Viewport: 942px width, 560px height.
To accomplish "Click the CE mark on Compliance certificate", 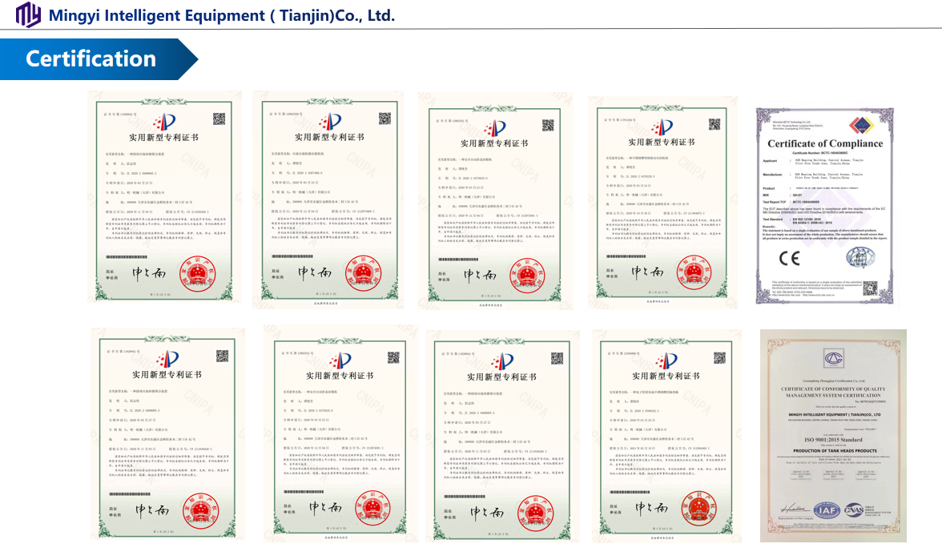I will pyautogui.click(x=789, y=258).
